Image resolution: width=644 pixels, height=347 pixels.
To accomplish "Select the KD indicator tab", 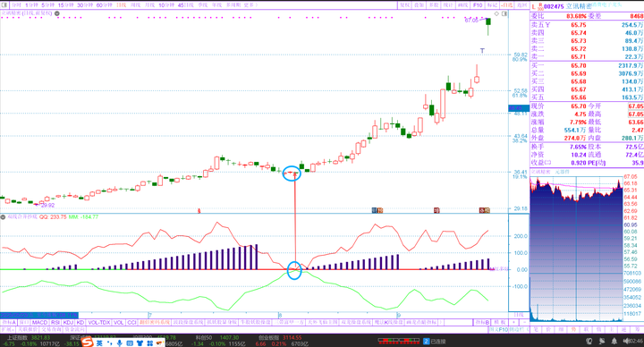I will pyautogui.click(x=80, y=322).
